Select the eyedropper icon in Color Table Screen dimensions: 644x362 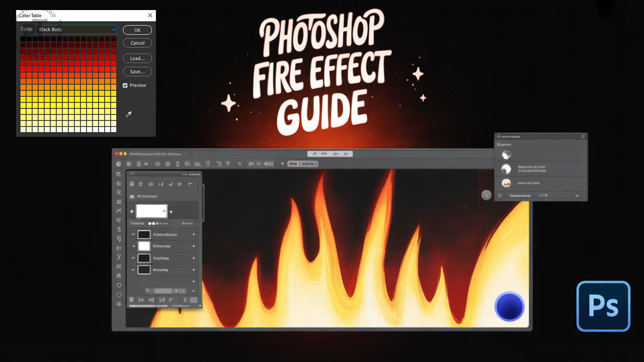click(x=129, y=115)
